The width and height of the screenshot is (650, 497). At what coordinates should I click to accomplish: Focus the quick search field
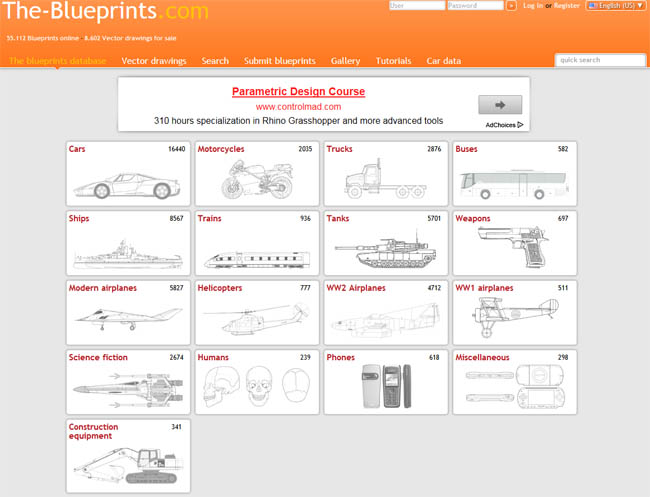point(600,60)
